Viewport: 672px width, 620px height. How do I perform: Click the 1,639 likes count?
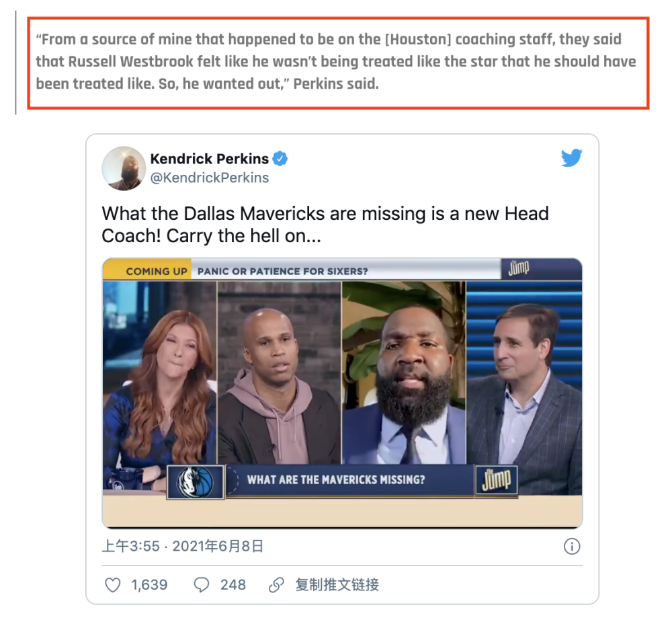(x=149, y=585)
